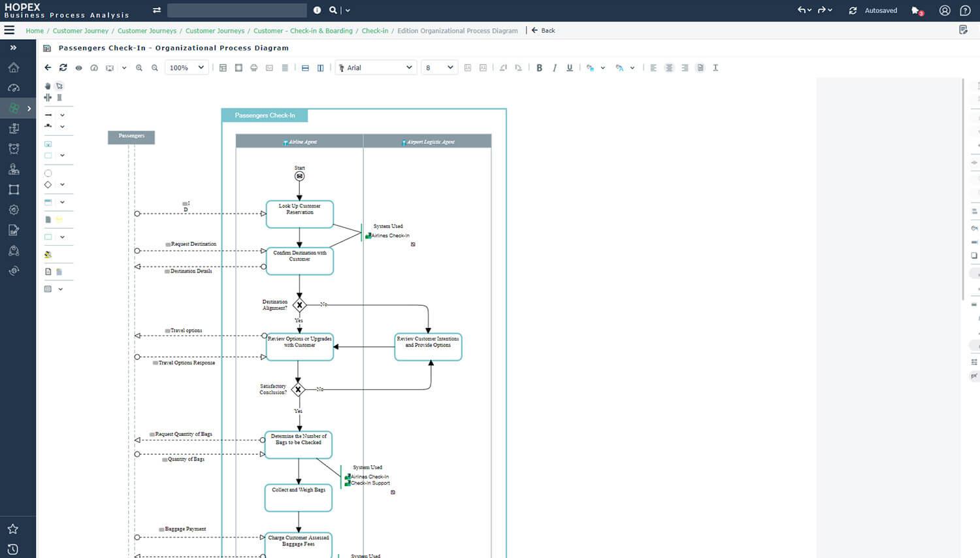Select the Airport Logistic Agent lane header
The width and height of the screenshot is (980, 558).
pos(427,141)
